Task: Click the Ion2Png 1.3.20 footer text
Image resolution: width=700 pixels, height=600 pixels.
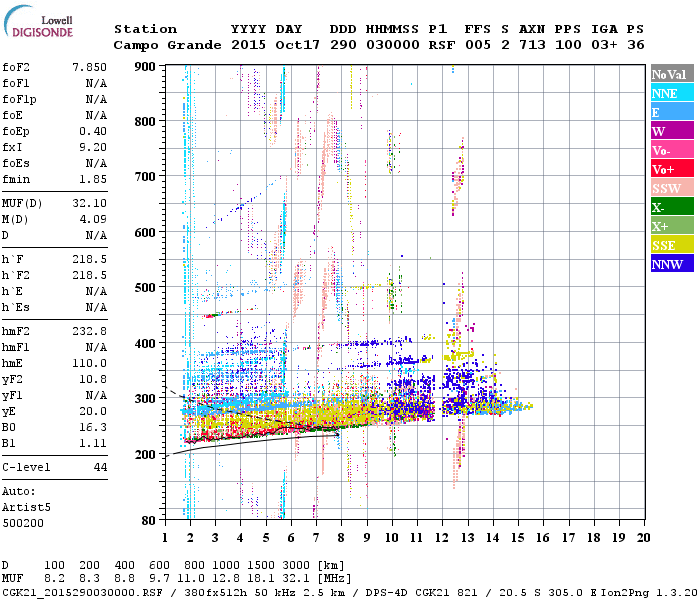Action: click(x=649, y=593)
